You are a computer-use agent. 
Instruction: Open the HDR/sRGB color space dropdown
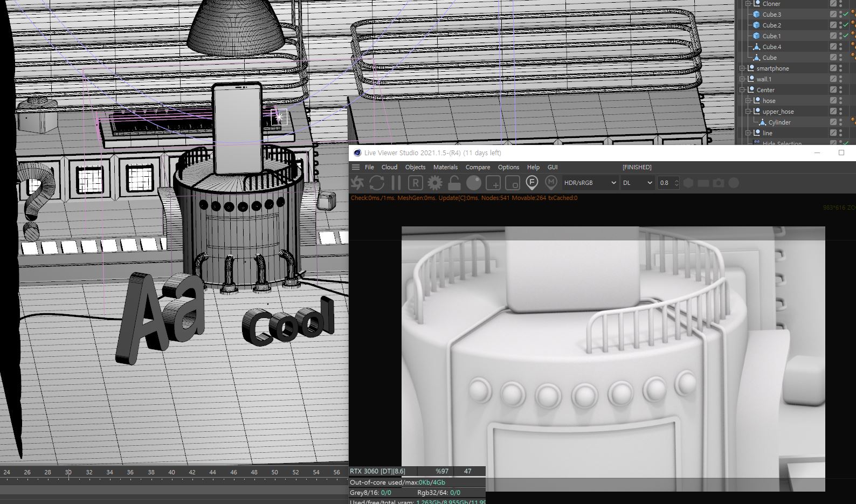(590, 183)
